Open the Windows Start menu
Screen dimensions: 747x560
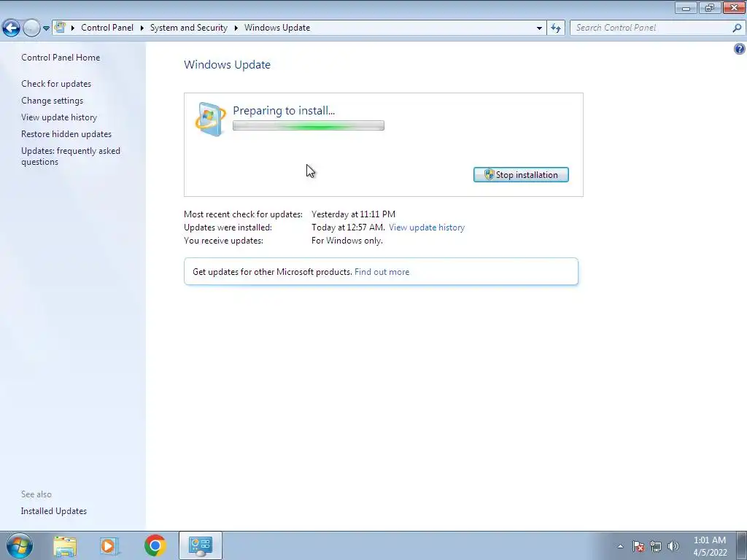20,545
